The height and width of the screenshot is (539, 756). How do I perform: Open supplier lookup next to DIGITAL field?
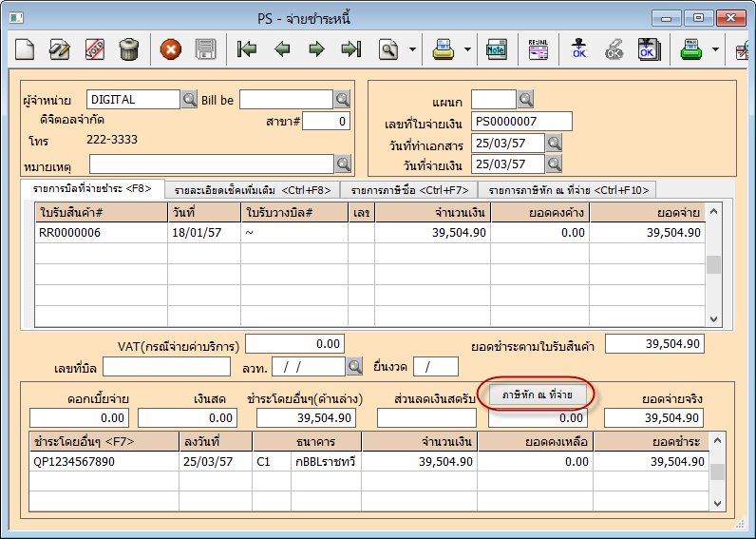click(x=189, y=100)
